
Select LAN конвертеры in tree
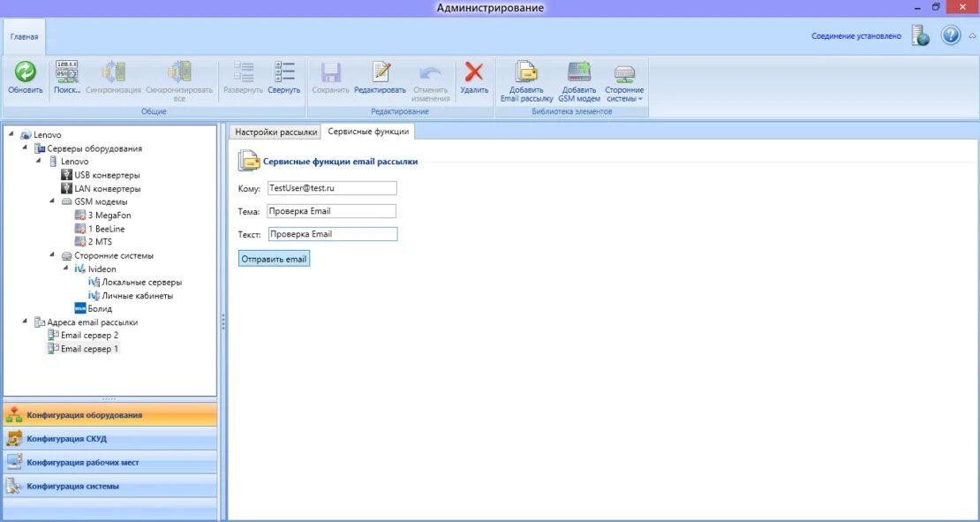(x=107, y=188)
